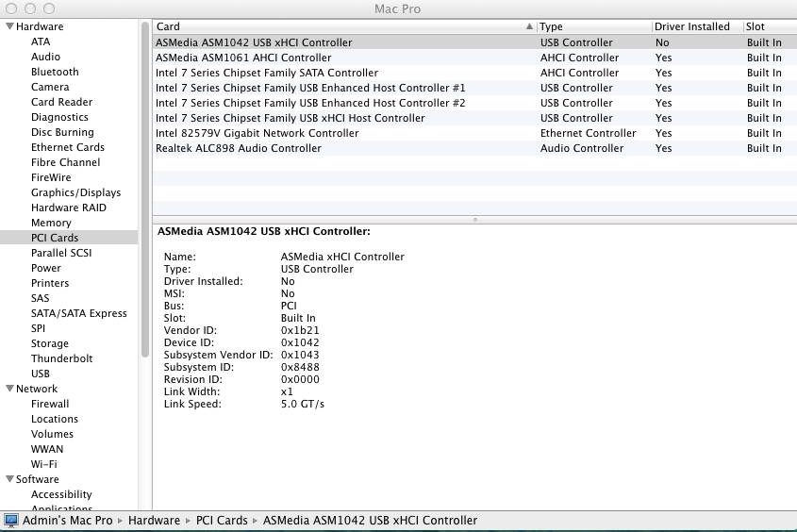Click the computer icon in the path bar
Viewport: 797px width, 532px height.
(x=11, y=521)
